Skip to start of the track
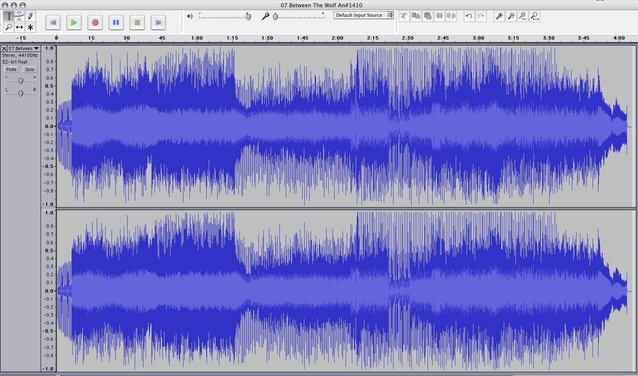The image size is (638, 376). [x=53, y=23]
